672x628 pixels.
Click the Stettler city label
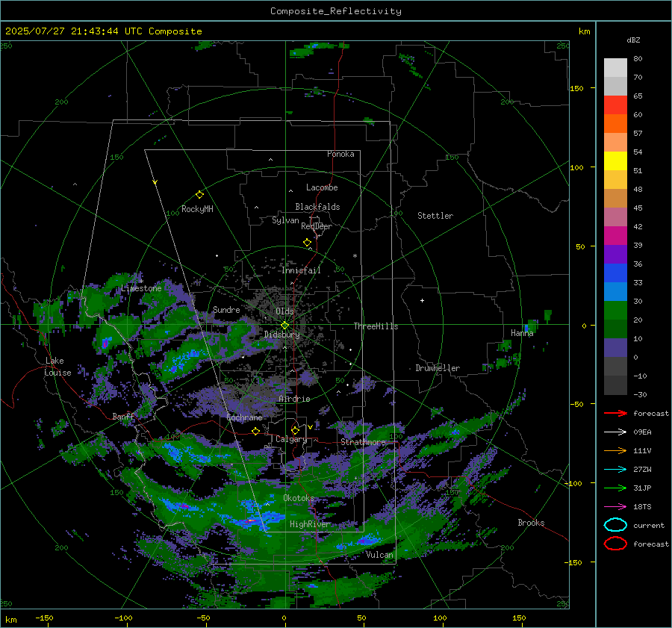tap(435, 216)
